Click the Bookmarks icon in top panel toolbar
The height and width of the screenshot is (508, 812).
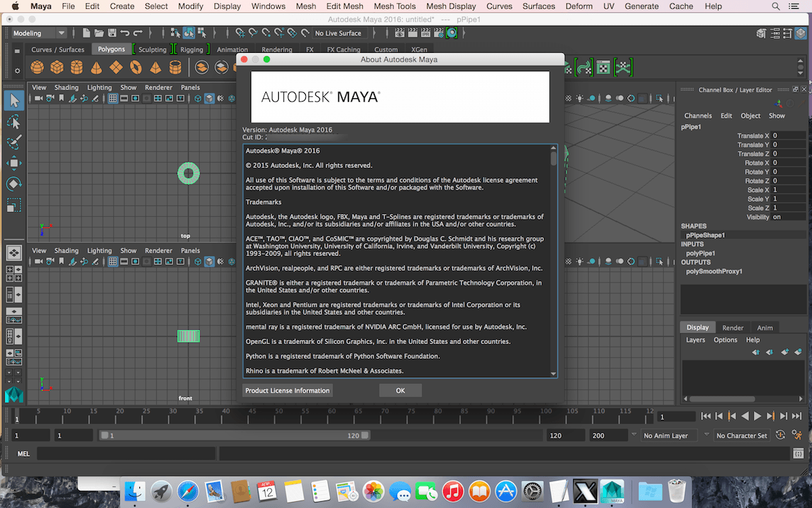pos(62,98)
